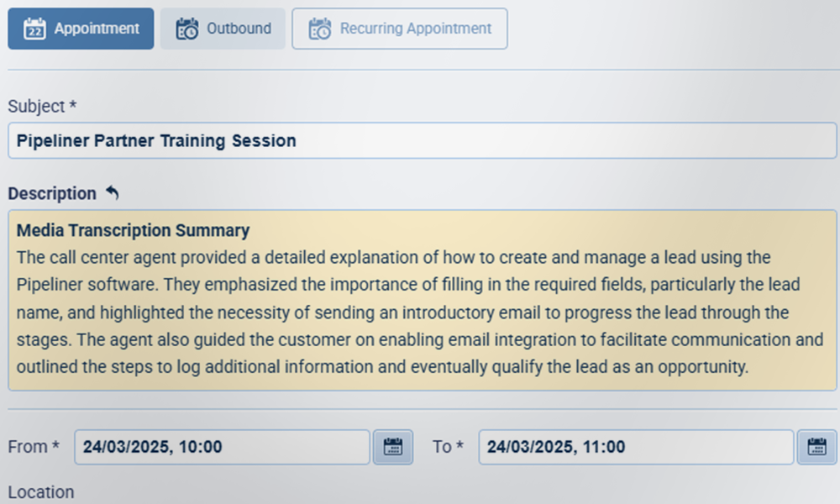Click the Subject field label
Viewport: 840px width, 504px height.
coord(42,107)
